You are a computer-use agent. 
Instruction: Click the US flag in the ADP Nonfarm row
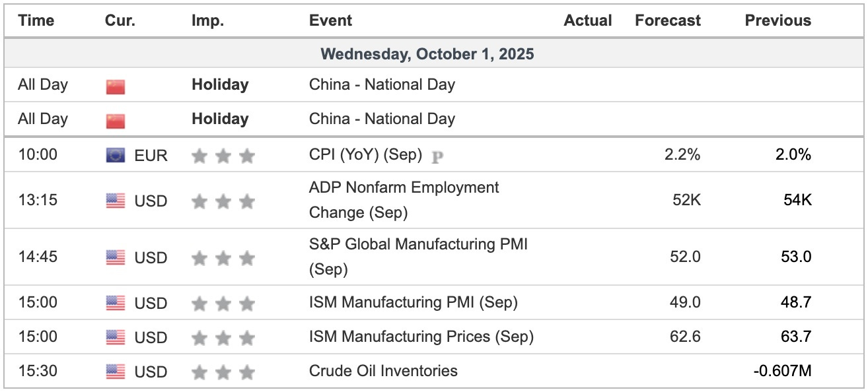coord(115,201)
